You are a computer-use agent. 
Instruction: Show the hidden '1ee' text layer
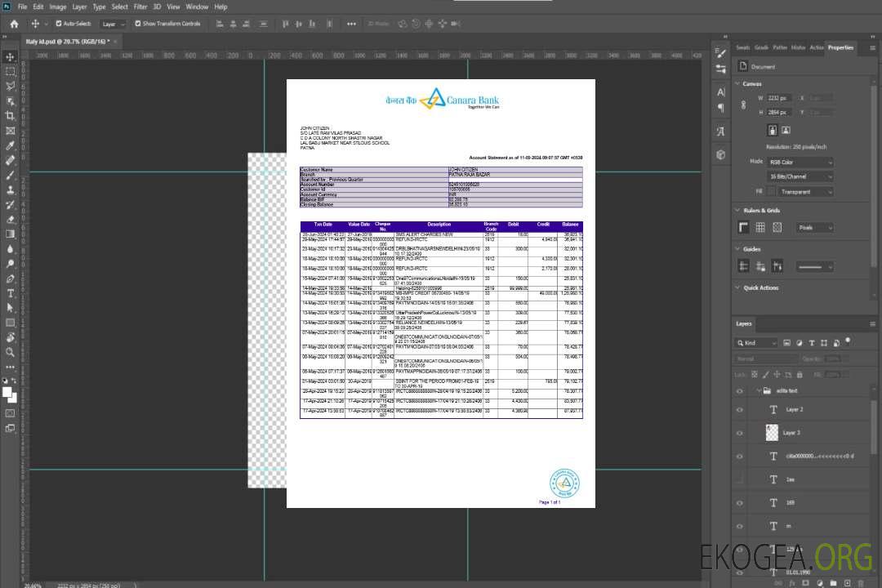tap(740, 479)
